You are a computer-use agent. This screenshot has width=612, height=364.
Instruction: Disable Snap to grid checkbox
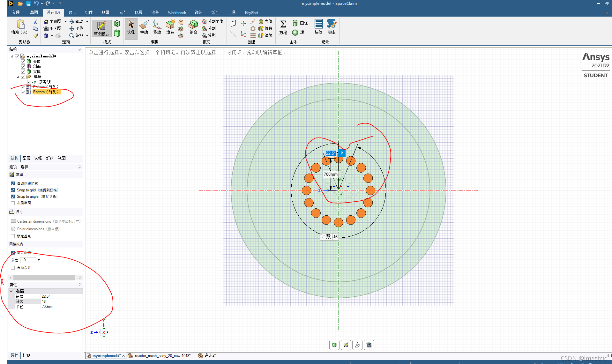point(13,190)
